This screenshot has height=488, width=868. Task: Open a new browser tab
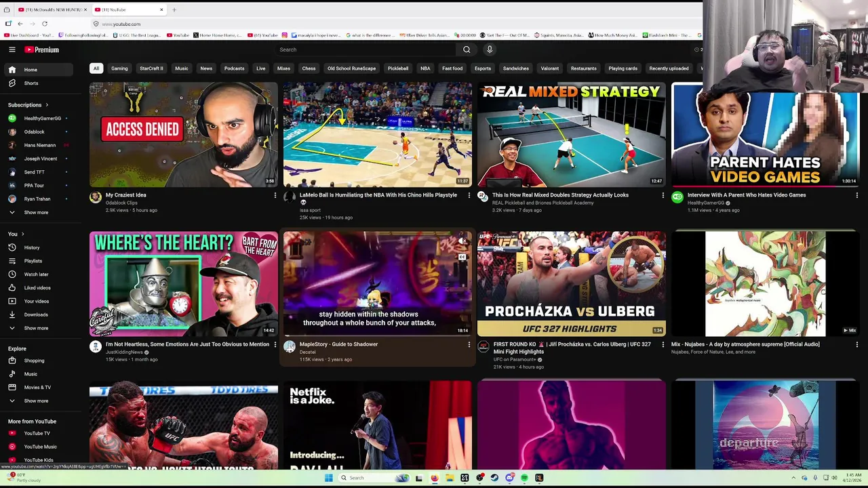(x=174, y=9)
